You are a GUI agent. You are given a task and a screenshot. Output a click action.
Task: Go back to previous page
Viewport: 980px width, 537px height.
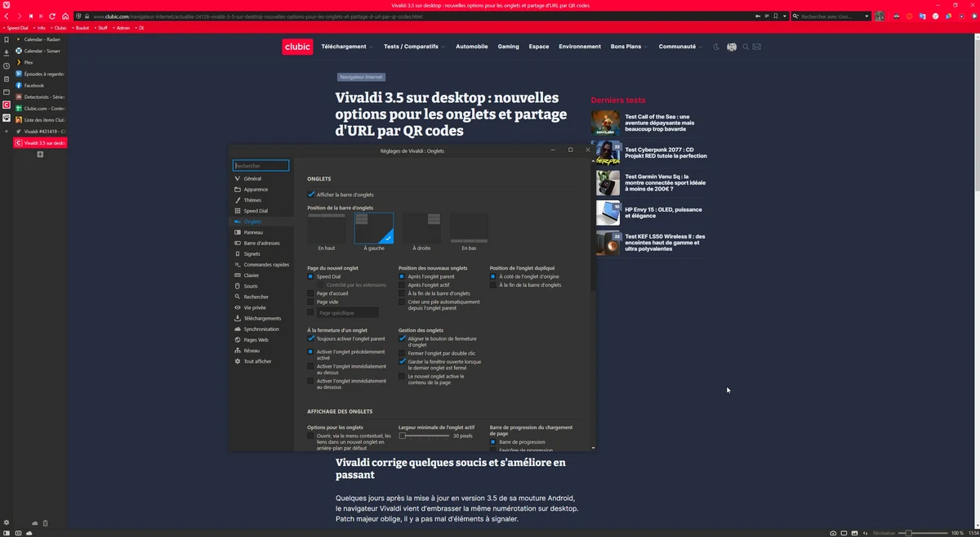[x=7, y=16]
